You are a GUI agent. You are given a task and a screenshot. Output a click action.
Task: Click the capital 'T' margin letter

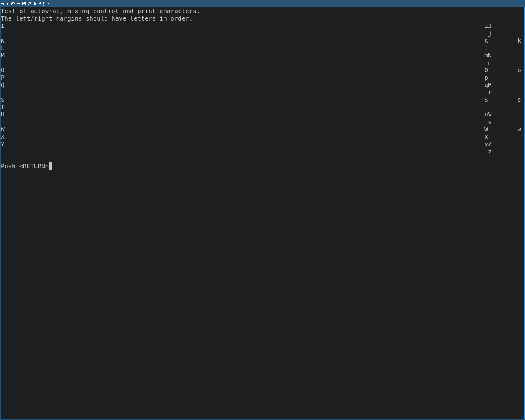point(2,107)
